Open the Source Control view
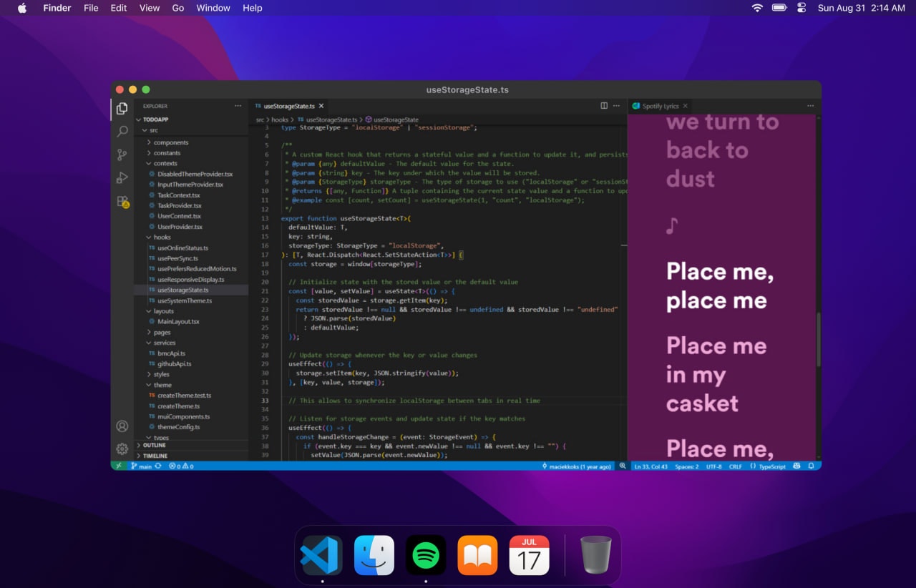Image resolution: width=916 pixels, height=588 pixels. click(122, 155)
